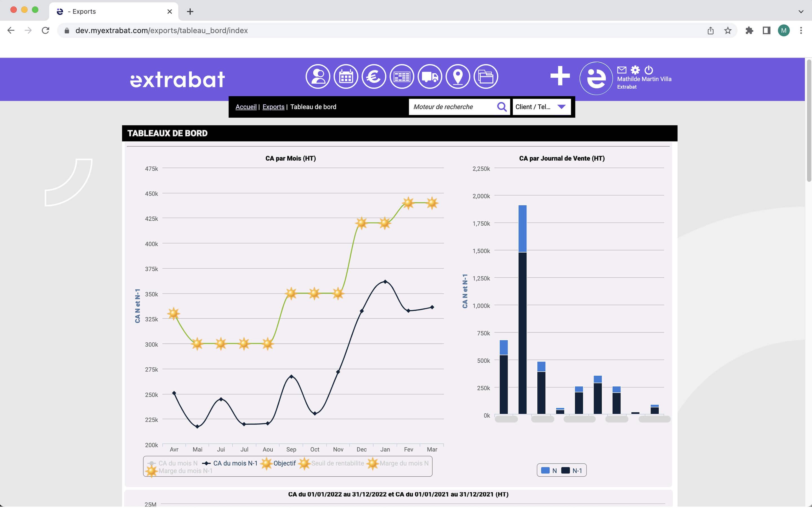Click the CA par Journal de Vente title
This screenshot has height=508, width=812.
click(x=562, y=158)
